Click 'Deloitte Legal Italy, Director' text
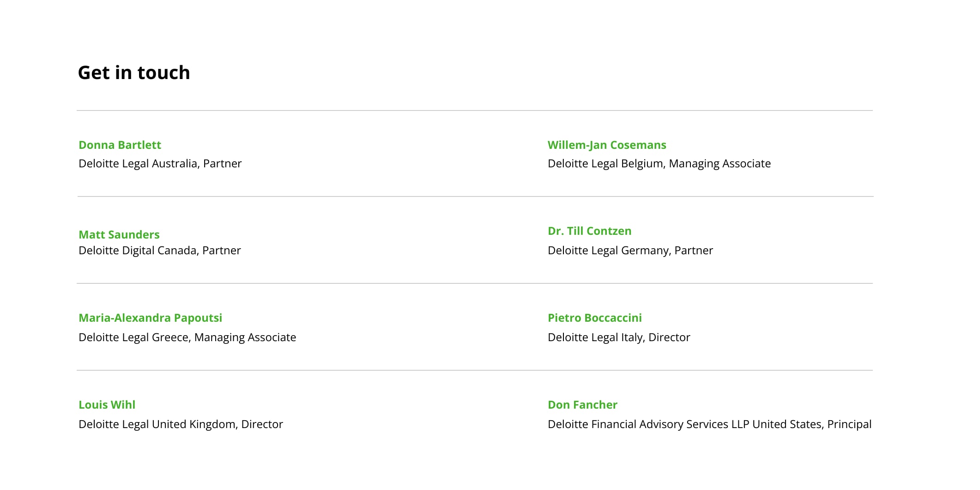980x490 pixels. click(x=618, y=337)
